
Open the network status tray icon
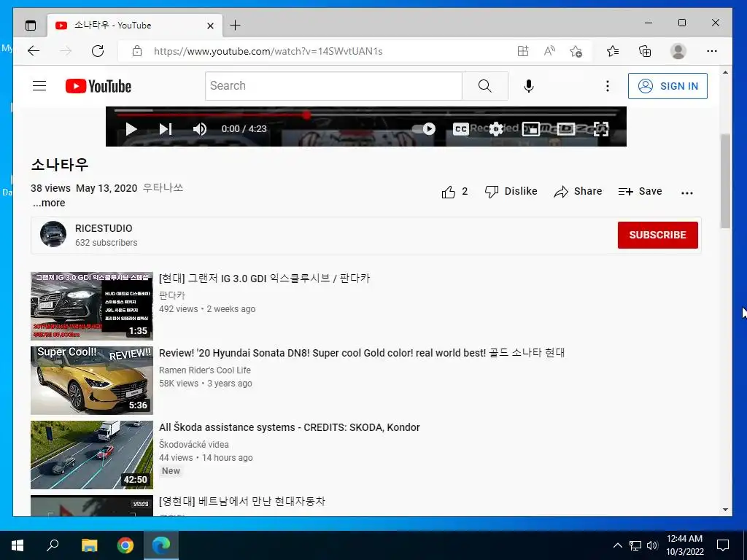635,545
